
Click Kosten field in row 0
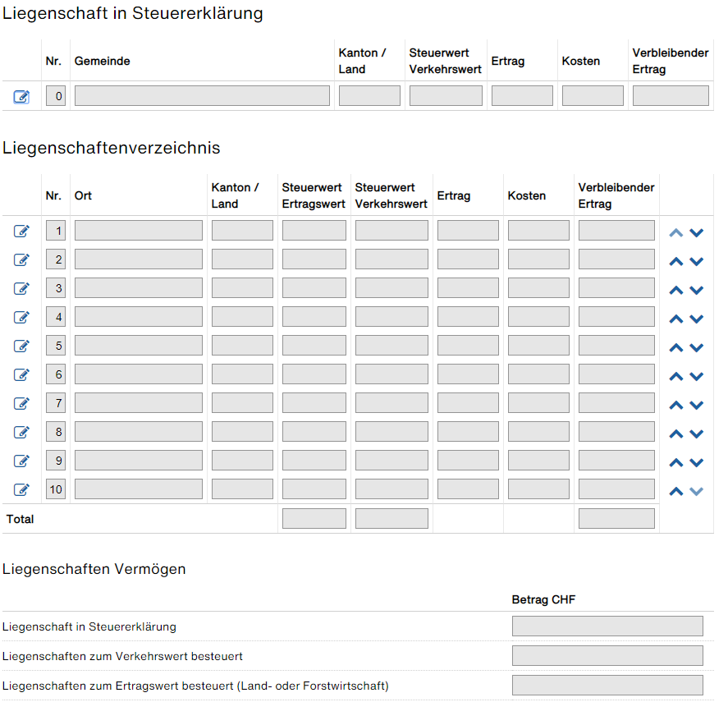(593, 95)
